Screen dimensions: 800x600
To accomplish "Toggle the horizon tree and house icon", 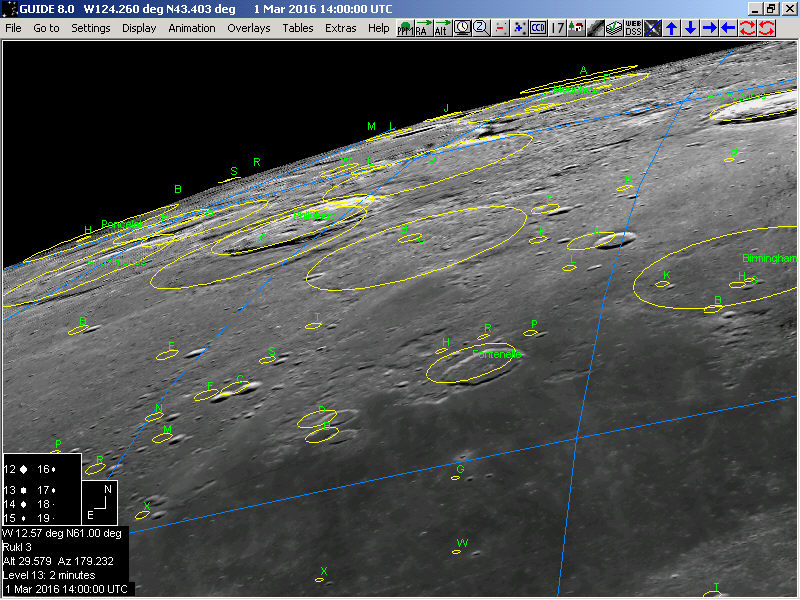I will [575, 28].
